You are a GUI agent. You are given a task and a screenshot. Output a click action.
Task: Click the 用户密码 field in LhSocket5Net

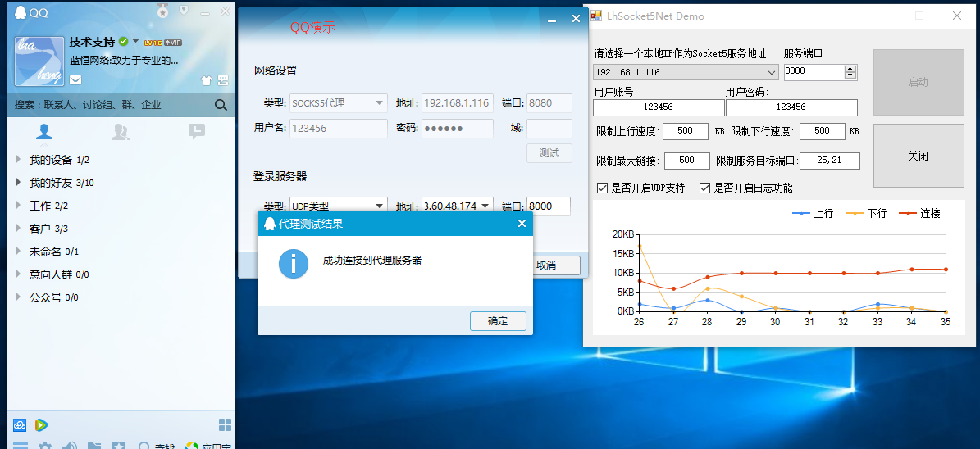point(791,107)
